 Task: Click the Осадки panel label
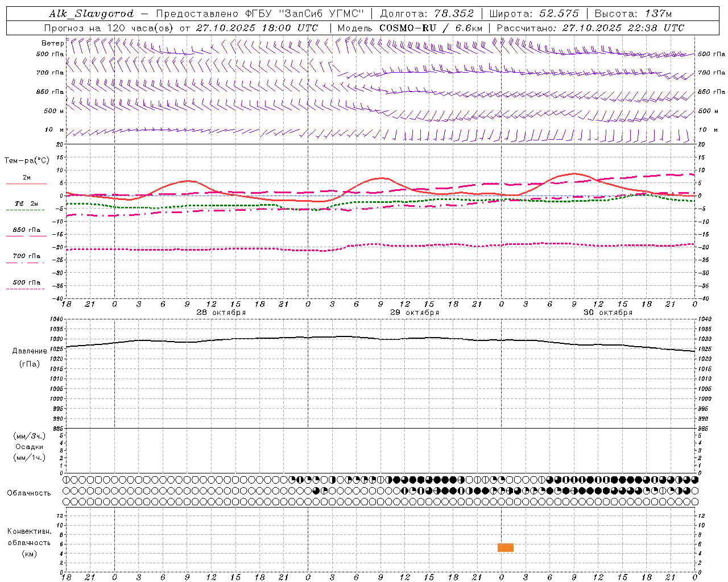tap(30, 447)
